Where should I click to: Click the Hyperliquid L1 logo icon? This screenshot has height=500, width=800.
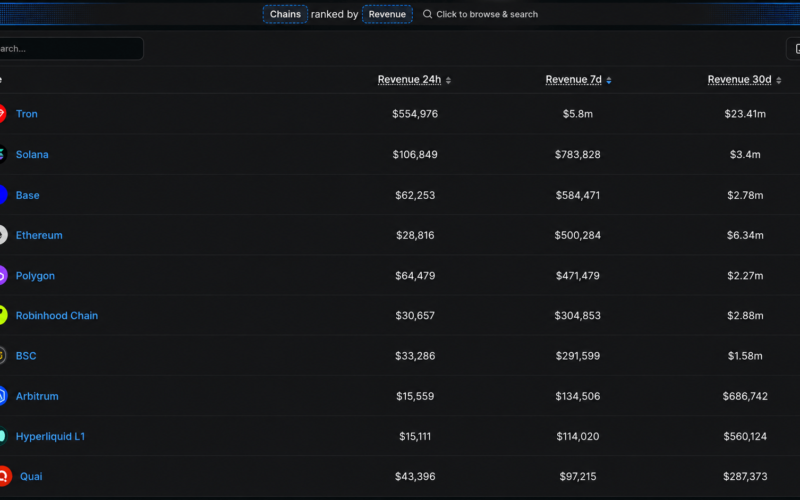click(x=3, y=436)
